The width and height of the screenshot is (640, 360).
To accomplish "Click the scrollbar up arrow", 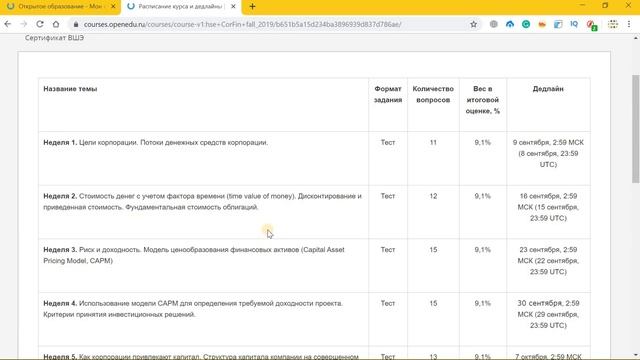I will (636, 38).
